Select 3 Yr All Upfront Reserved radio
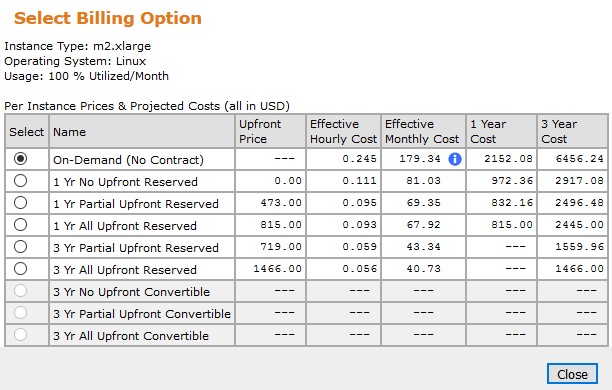 click(x=20, y=268)
